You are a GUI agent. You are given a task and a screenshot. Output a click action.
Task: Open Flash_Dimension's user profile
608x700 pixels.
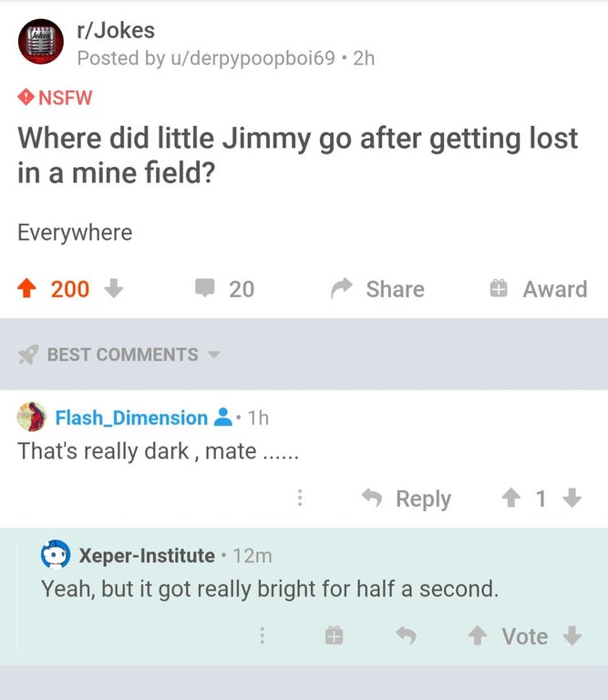coord(131,417)
